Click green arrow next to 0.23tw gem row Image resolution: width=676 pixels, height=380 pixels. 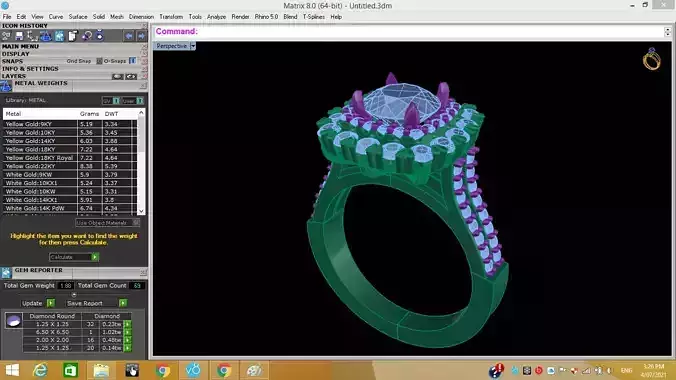tap(128, 324)
